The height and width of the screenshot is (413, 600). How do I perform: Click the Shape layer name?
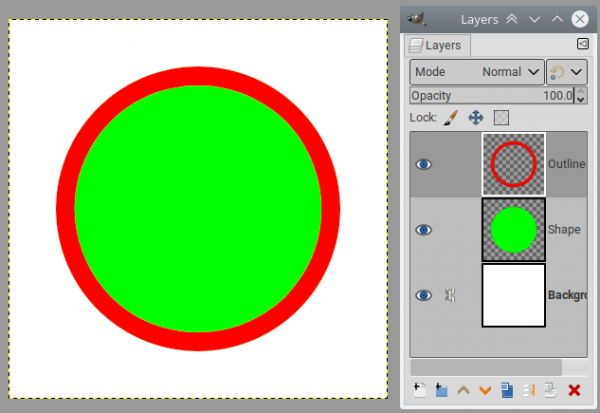(564, 230)
